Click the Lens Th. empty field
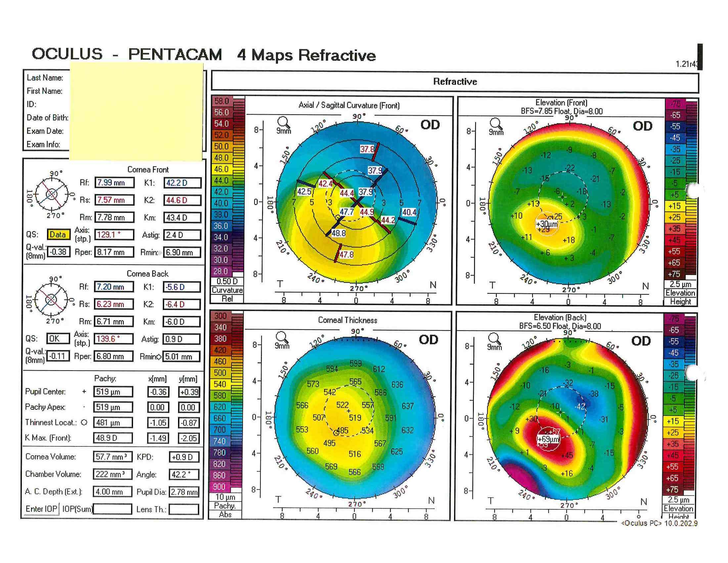This screenshot has height=563, width=728. (x=184, y=509)
